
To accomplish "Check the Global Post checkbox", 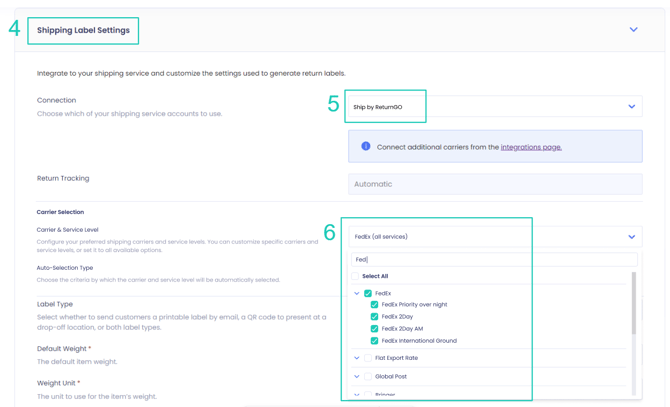I will coord(368,377).
